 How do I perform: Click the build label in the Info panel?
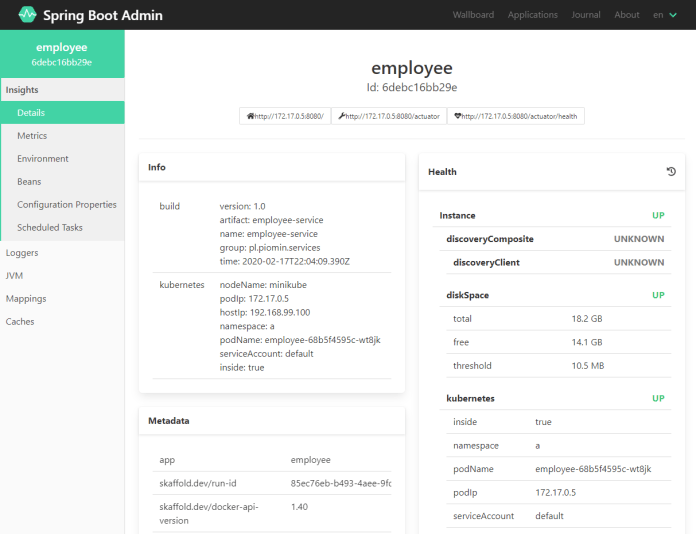tap(170, 206)
